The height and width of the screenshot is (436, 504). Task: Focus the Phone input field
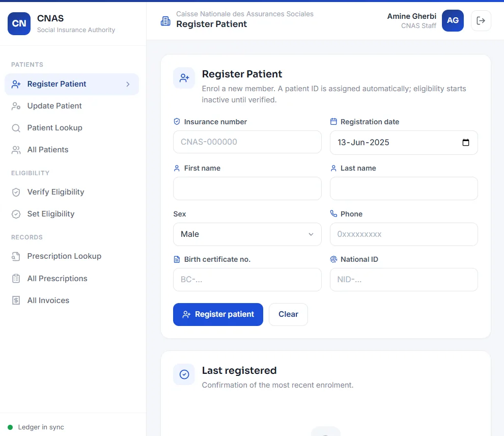(x=404, y=234)
